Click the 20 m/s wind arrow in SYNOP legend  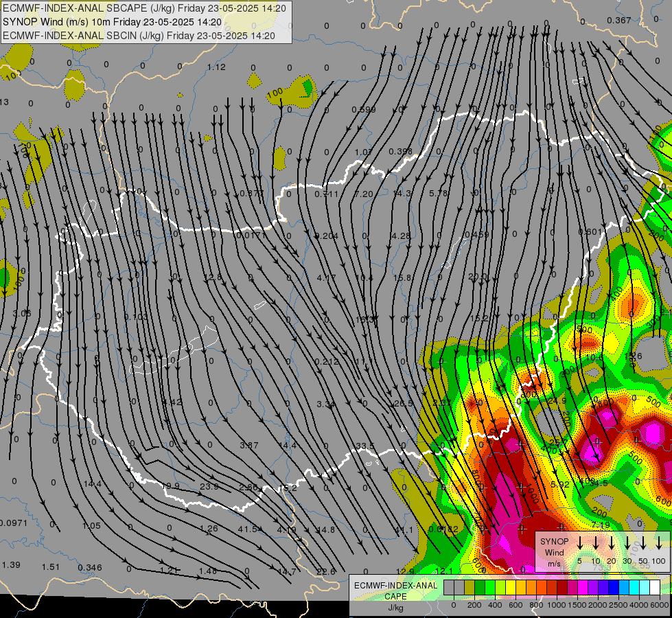[611, 542]
